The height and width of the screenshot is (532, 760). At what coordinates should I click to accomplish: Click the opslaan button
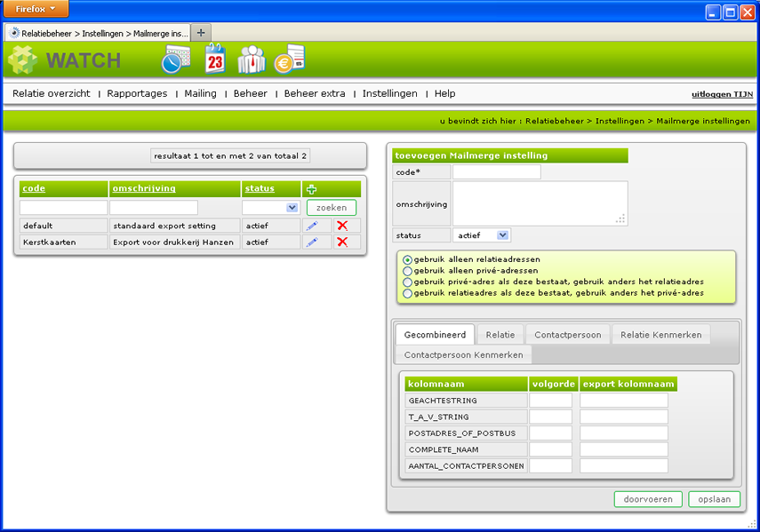[x=715, y=499]
